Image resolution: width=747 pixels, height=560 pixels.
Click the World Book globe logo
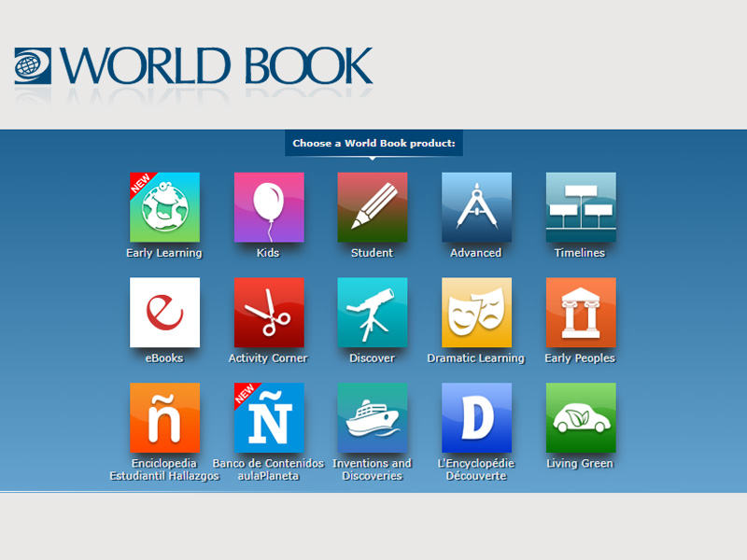point(33,65)
